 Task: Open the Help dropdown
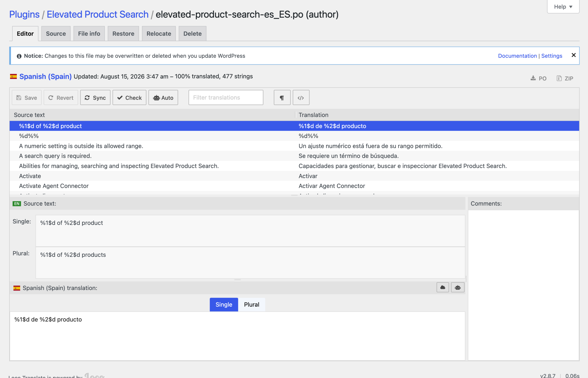[x=563, y=7]
